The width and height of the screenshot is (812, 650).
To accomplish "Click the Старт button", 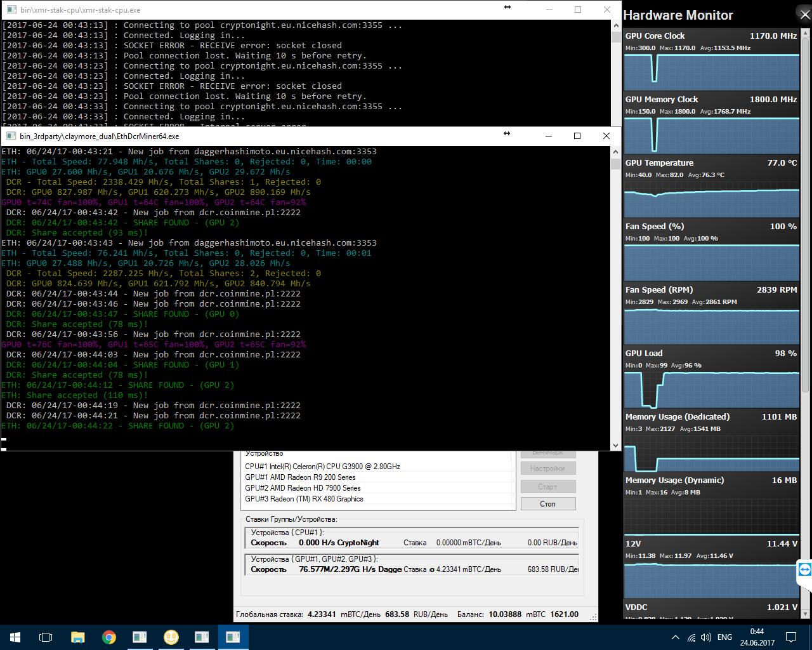I will tap(548, 487).
